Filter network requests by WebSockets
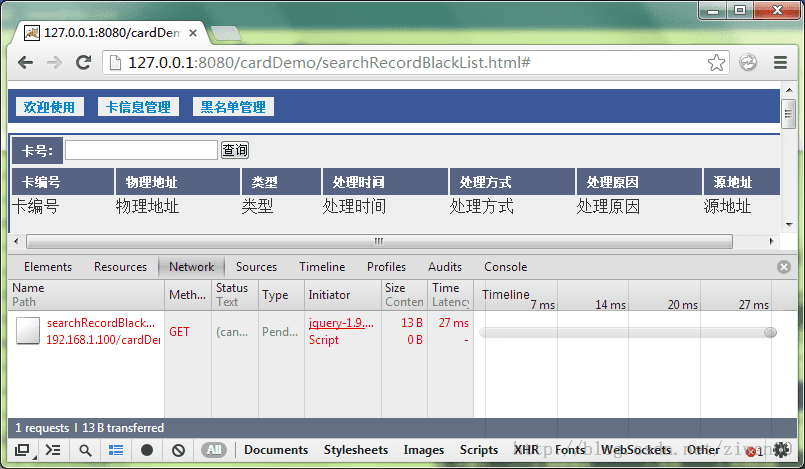The width and height of the screenshot is (805, 469). pos(636,450)
